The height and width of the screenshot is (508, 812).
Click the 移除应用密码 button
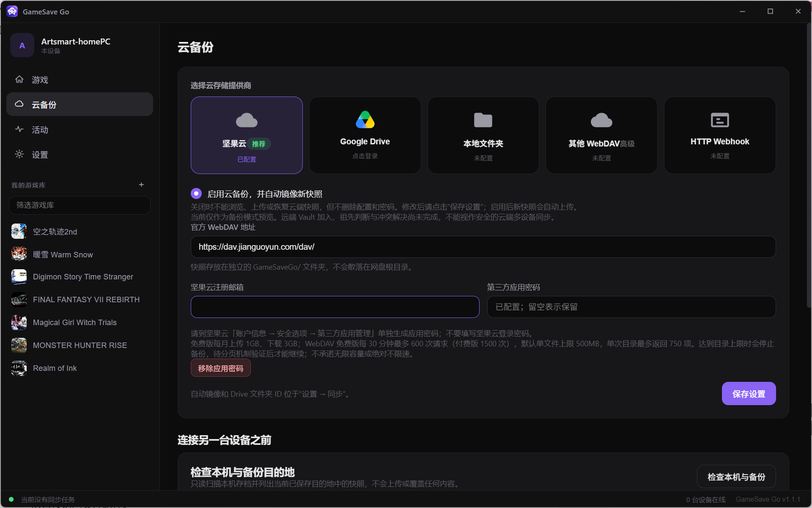coord(221,368)
